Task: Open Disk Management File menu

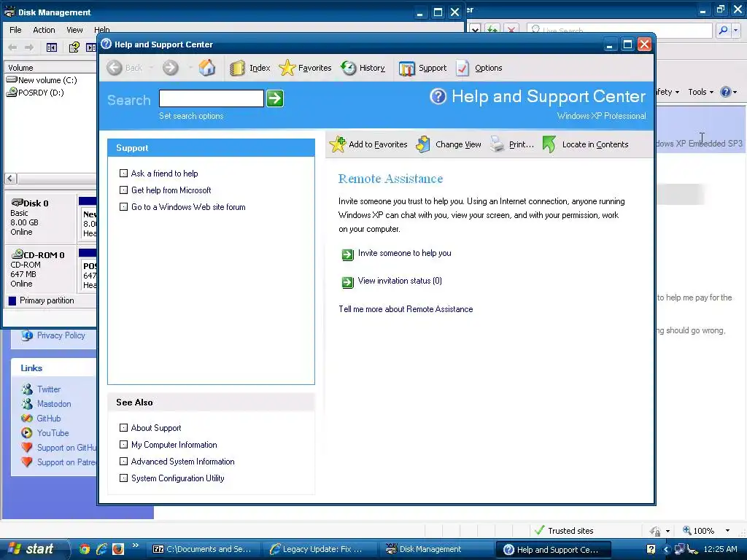Action: tap(15, 29)
